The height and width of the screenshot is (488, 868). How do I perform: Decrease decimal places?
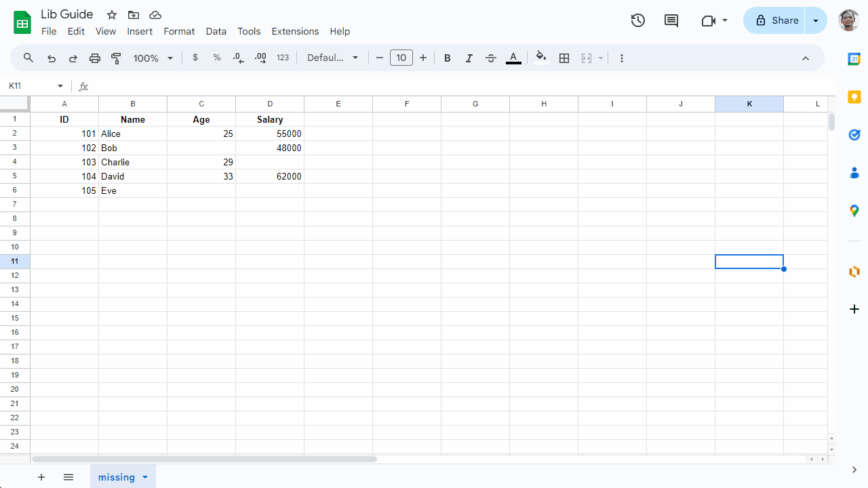tap(238, 58)
